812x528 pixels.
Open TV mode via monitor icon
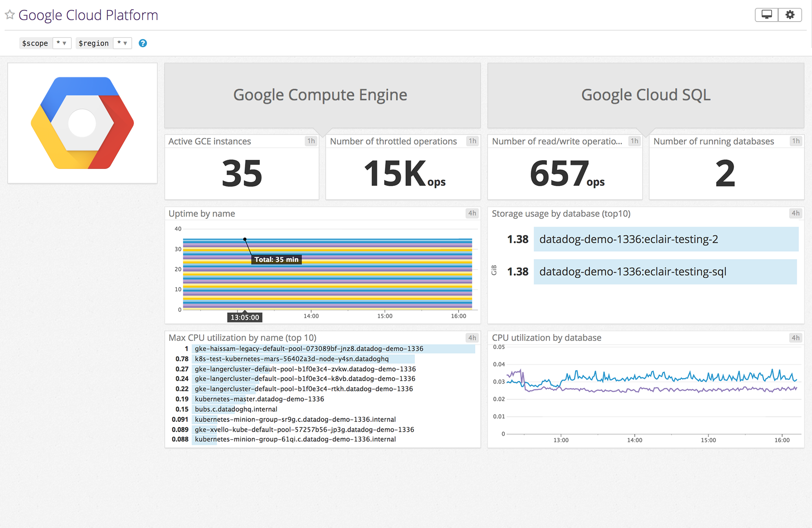(766, 15)
